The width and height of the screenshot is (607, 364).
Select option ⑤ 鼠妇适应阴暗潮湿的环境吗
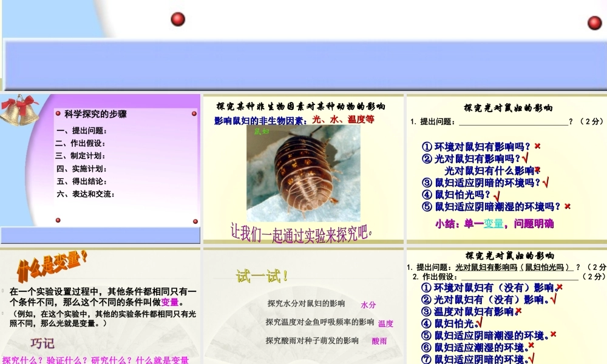click(x=491, y=206)
